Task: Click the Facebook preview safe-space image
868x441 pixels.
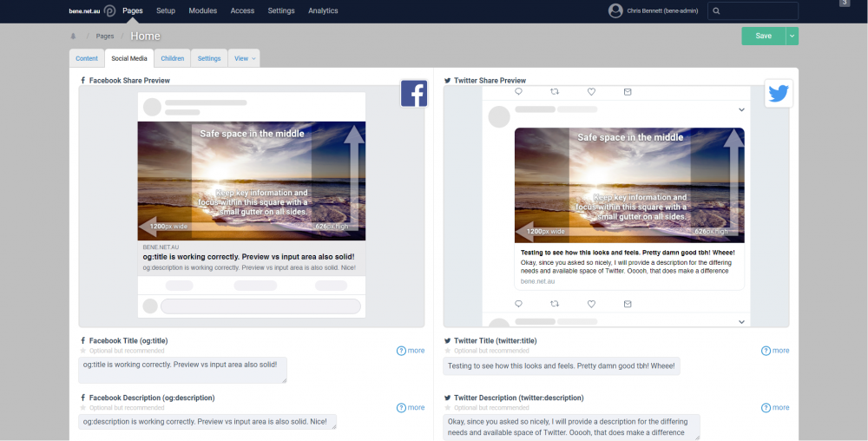Action: [x=251, y=181]
